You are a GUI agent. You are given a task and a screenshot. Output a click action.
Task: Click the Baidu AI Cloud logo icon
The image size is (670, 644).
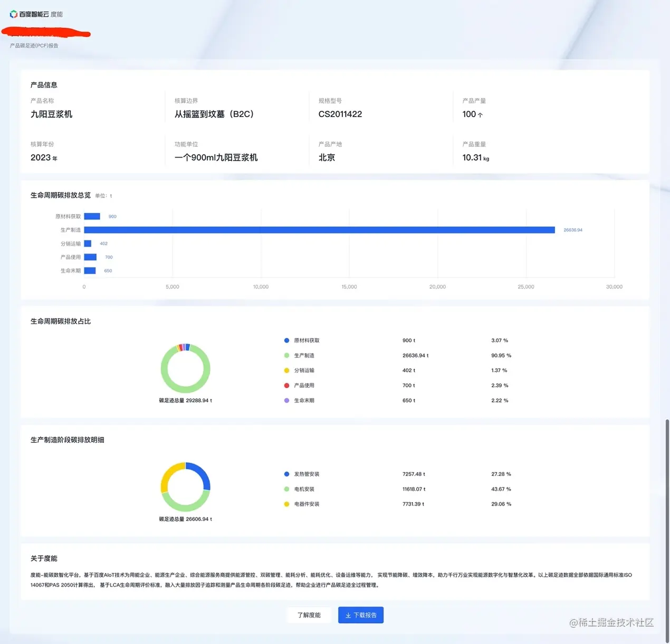[x=14, y=14]
